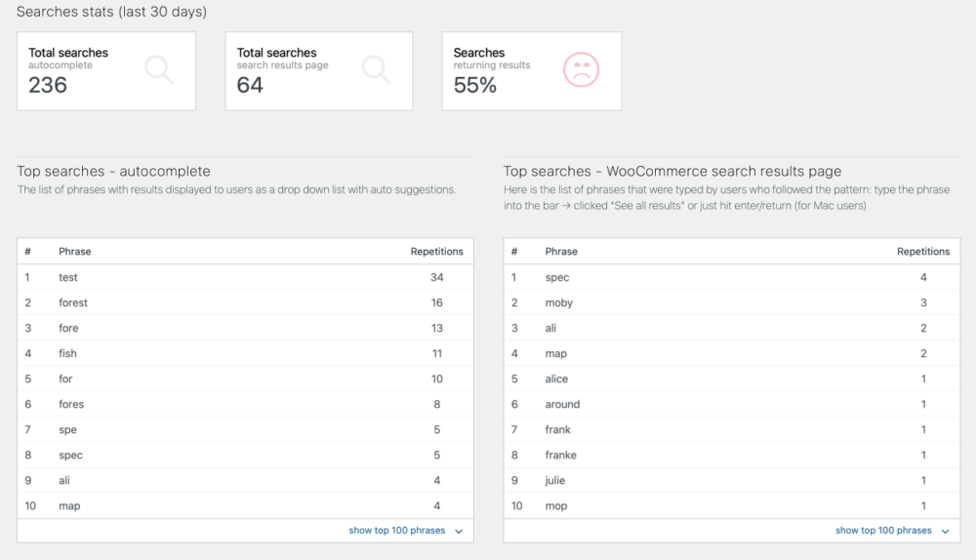
Task: Click the Searches returning results 55% card
Action: pyautogui.click(x=531, y=71)
